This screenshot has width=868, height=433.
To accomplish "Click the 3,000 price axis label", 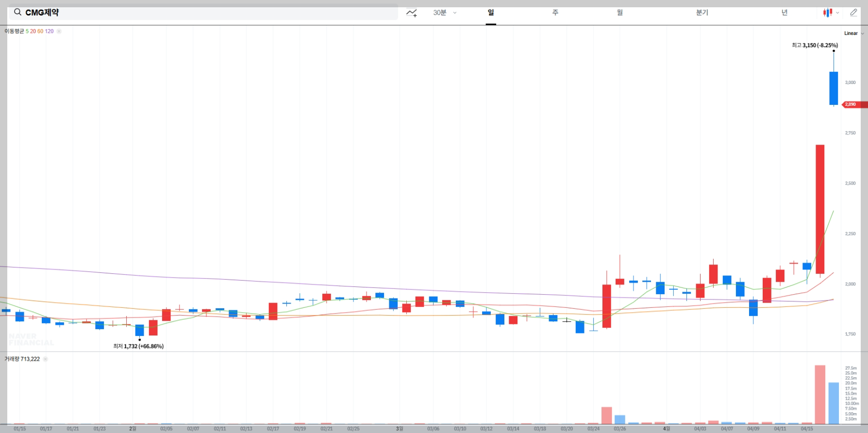I will (851, 83).
